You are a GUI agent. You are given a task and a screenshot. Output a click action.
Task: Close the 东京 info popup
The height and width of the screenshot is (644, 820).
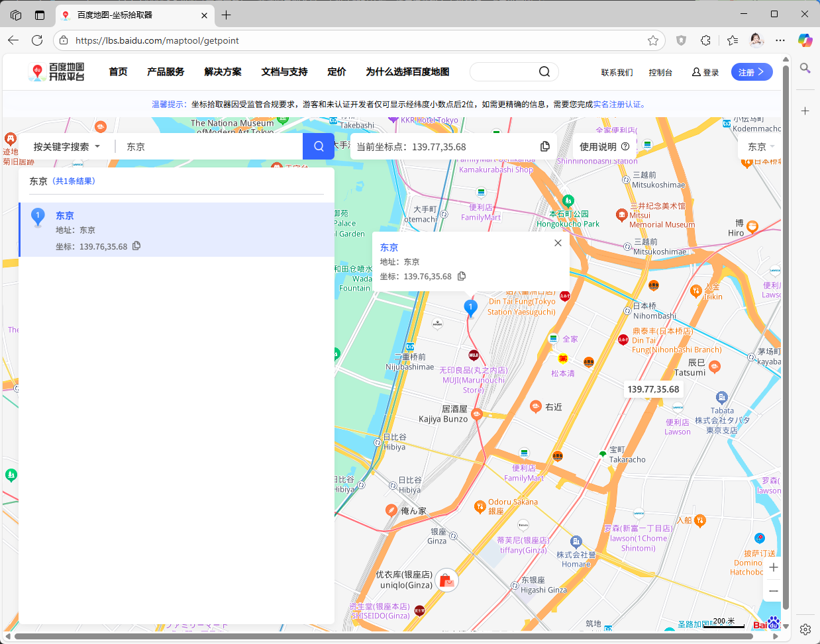tap(558, 243)
